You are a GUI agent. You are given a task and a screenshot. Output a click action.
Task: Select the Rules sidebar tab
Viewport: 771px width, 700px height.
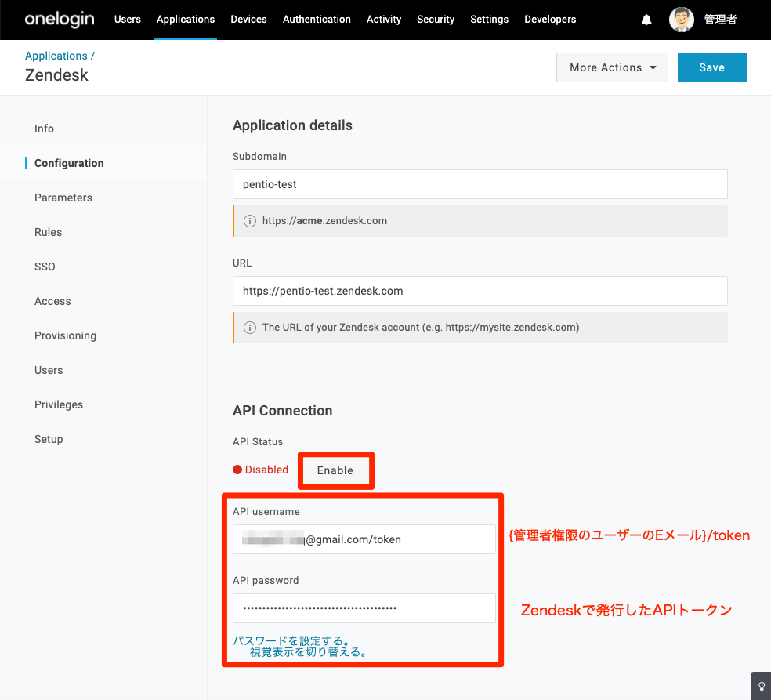49,232
